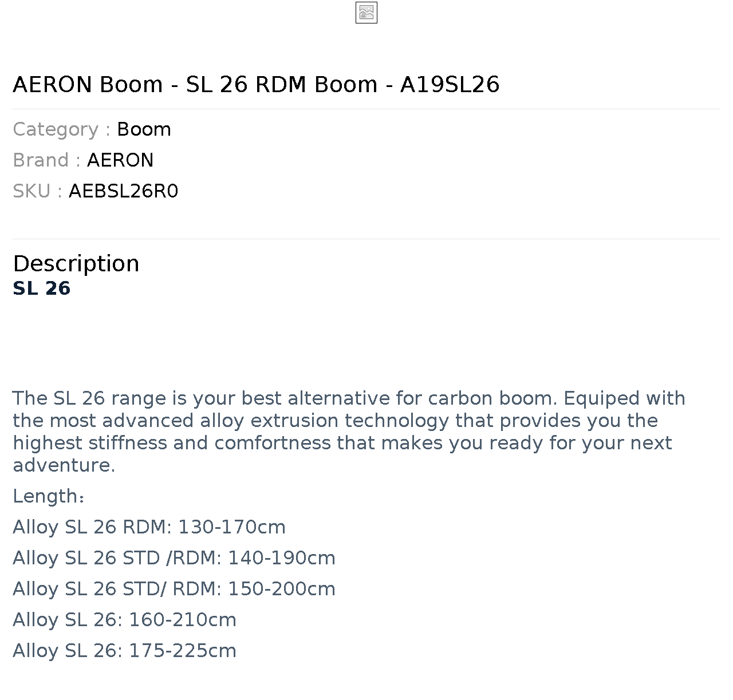
Task: Select the AERON brand value
Action: point(120,160)
